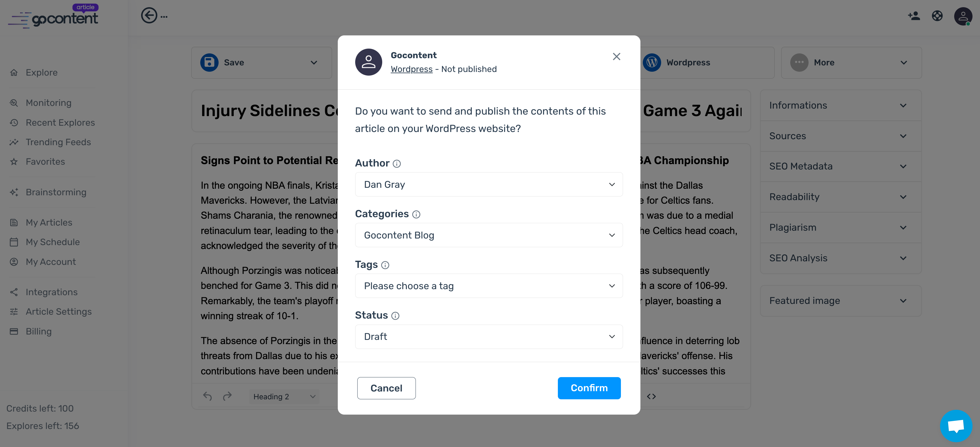Screen dimensions: 980x447
Task: Open the Author dropdown showing Dan Gray
Action: pyautogui.click(x=488, y=184)
